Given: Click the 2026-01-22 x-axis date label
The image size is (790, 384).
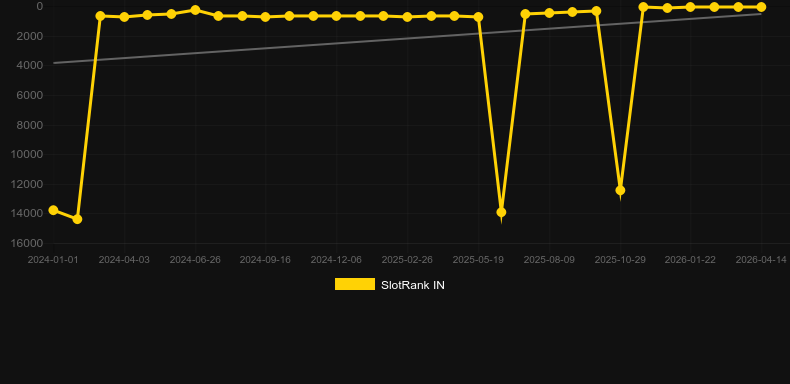Looking at the screenshot, I should coord(690,260).
